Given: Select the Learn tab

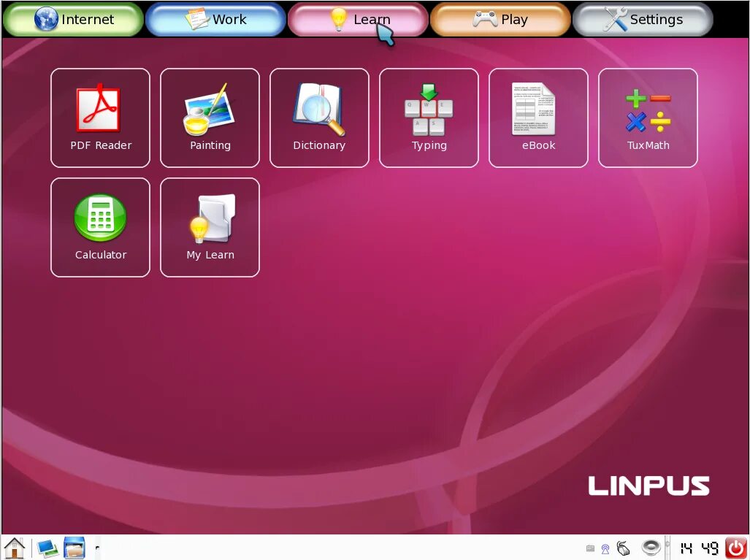Looking at the screenshot, I should (358, 19).
